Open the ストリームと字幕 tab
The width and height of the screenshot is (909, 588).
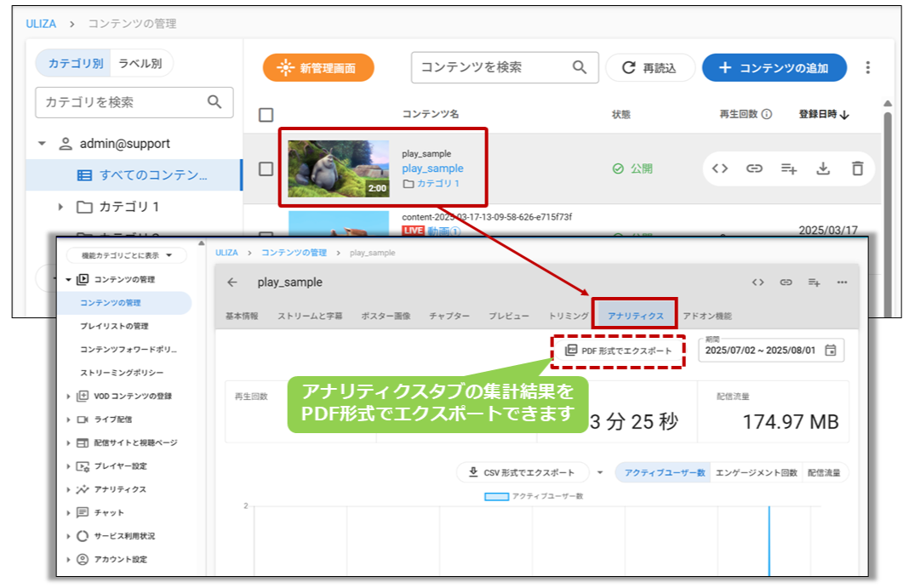pos(310,316)
